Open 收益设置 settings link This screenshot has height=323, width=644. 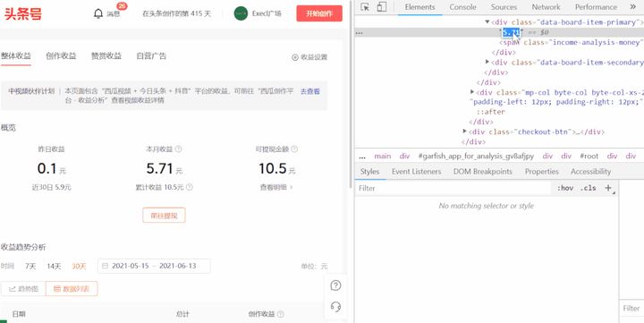[x=309, y=57]
